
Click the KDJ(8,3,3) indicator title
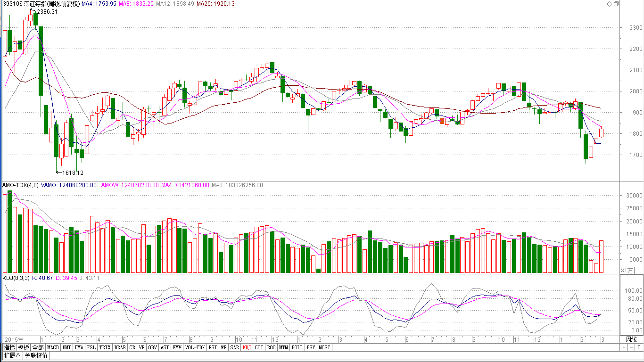tap(16, 278)
